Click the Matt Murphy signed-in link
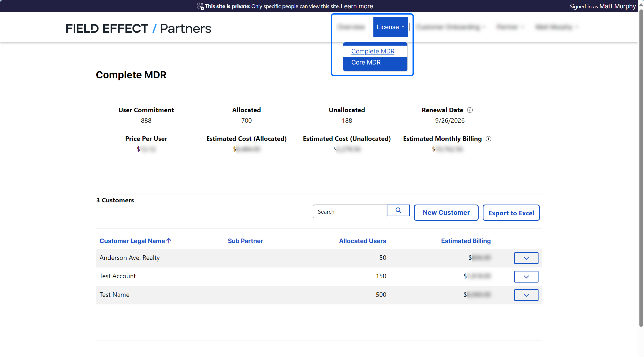644x357 pixels. (617, 6)
